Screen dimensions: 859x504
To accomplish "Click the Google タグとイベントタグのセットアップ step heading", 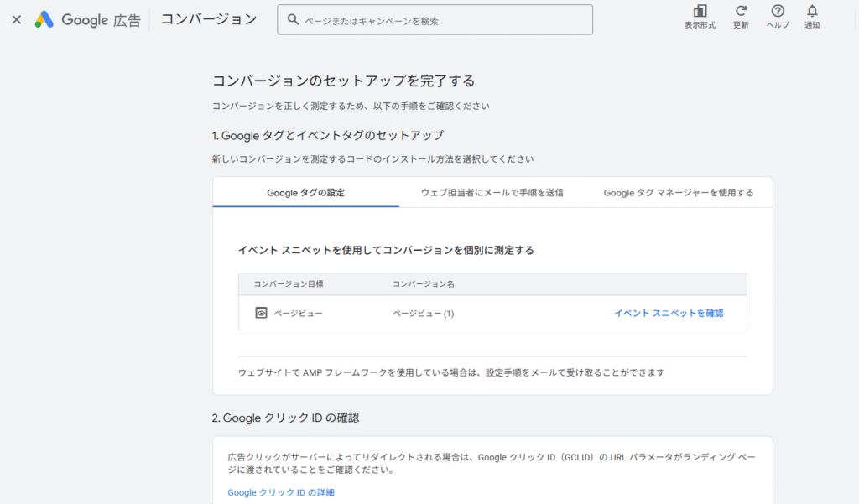I will (331, 134).
